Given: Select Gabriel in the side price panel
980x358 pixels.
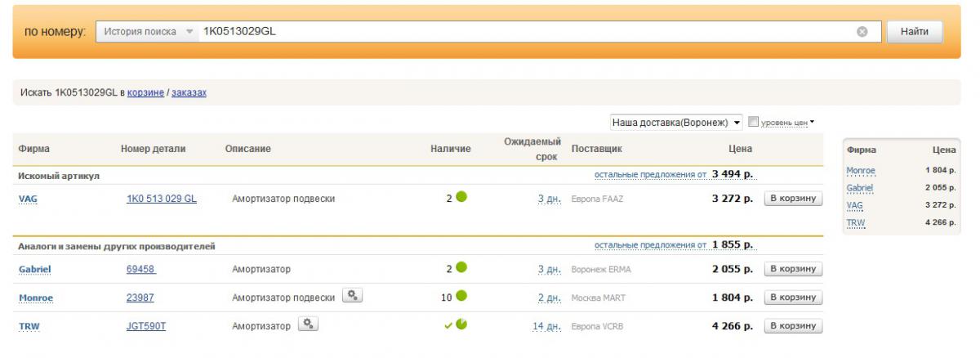Looking at the screenshot, I should click(860, 188).
